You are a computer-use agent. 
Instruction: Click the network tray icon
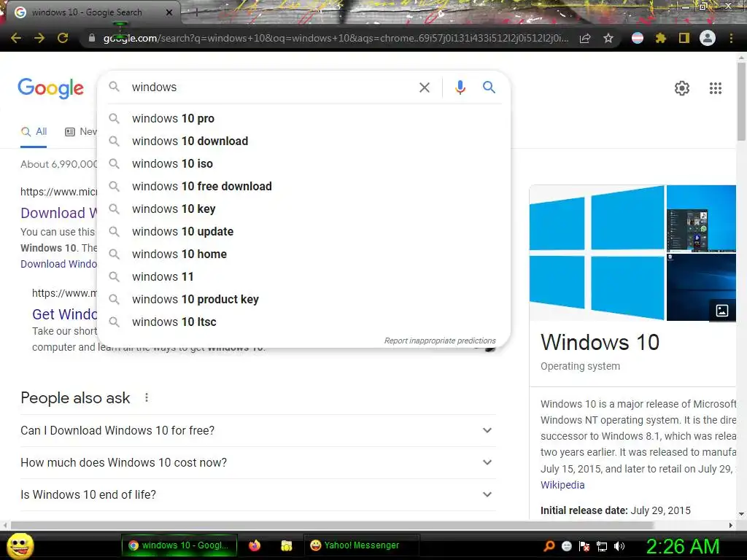602,546
